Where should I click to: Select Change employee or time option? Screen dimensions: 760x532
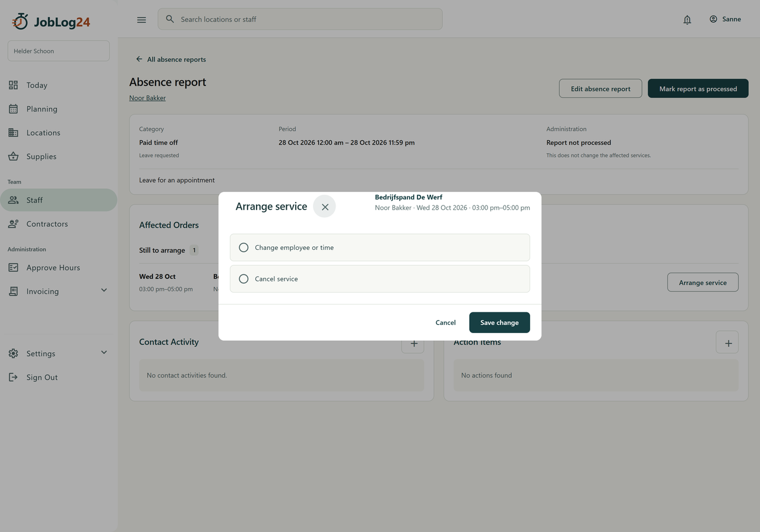click(x=380, y=248)
